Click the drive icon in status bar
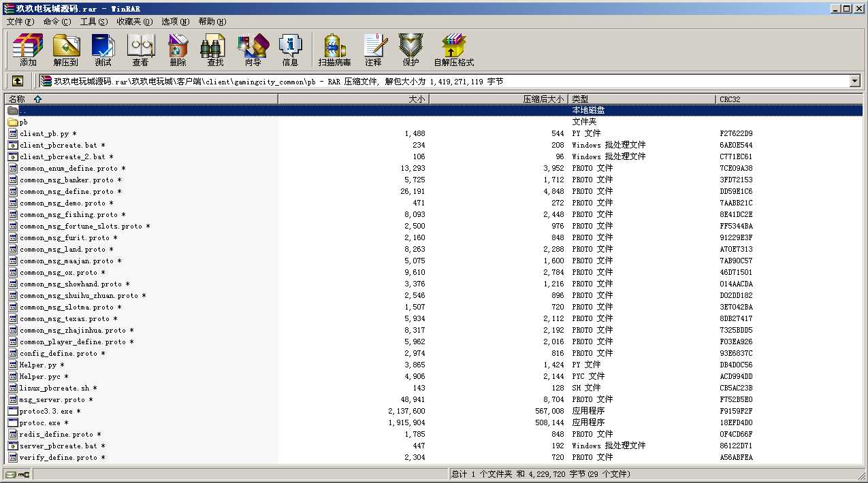This screenshot has height=483, width=868. [x=12, y=474]
